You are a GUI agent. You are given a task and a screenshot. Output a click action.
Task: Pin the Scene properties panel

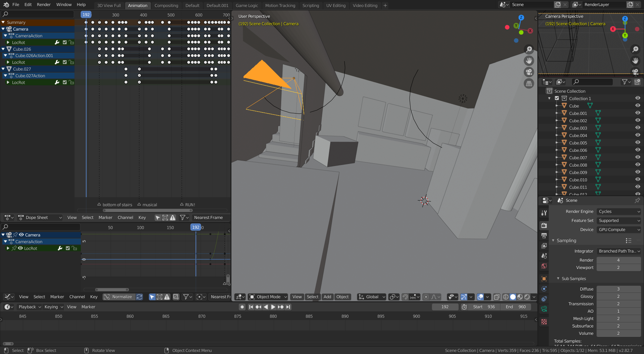pyautogui.click(x=637, y=201)
